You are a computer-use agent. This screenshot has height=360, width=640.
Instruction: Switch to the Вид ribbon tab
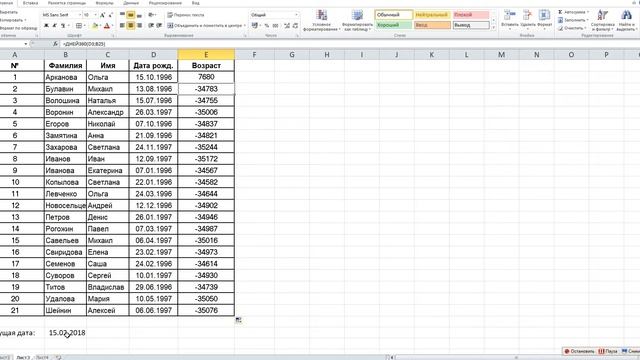coord(196,3)
